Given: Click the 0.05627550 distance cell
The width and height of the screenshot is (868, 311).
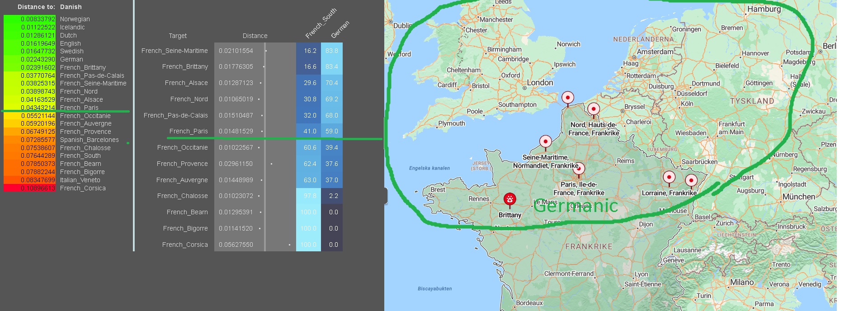Looking at the screenshot, I should (236, 245).
